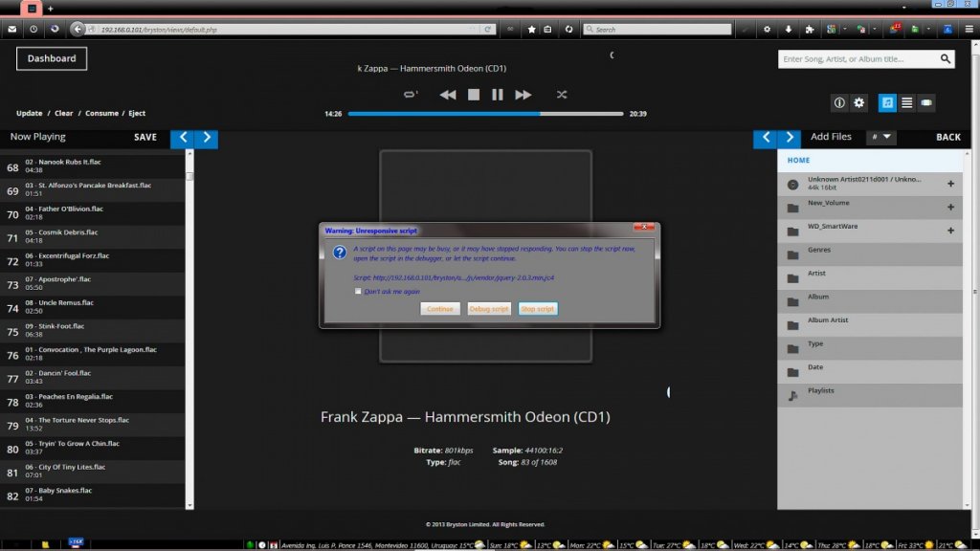Image resolution: width=980 pixels, height=551 pixels.
Task: Open the # sort dropdown
Action: (x=881, y=137)
